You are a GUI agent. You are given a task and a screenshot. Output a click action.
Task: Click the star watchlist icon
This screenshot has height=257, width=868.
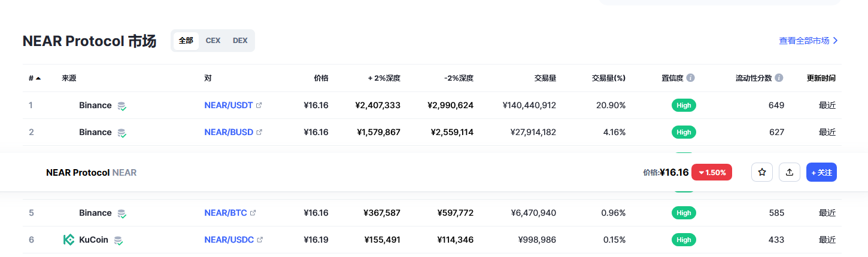coord(762,172)
